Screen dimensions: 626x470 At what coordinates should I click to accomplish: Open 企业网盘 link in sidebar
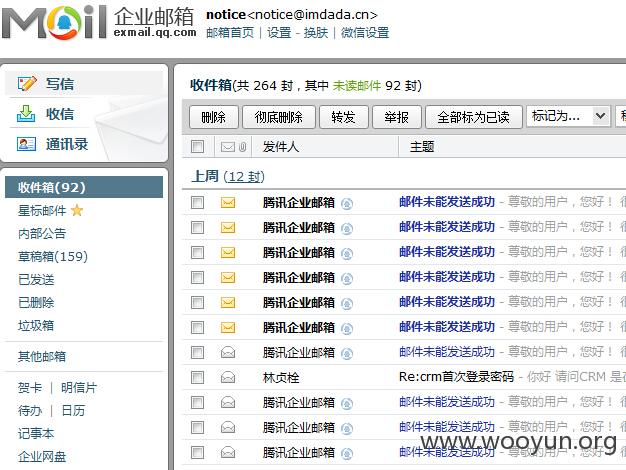coord(42,456)
